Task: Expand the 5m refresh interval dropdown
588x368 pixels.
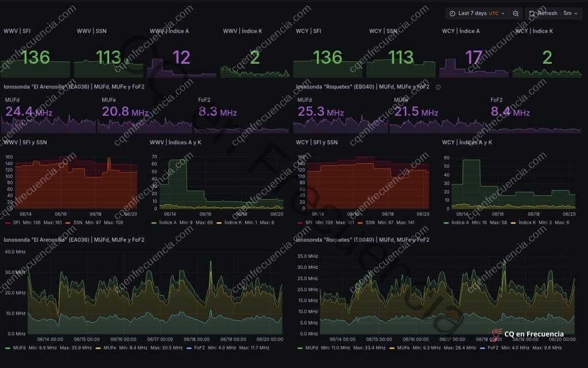Action: [x=570, y=13]
